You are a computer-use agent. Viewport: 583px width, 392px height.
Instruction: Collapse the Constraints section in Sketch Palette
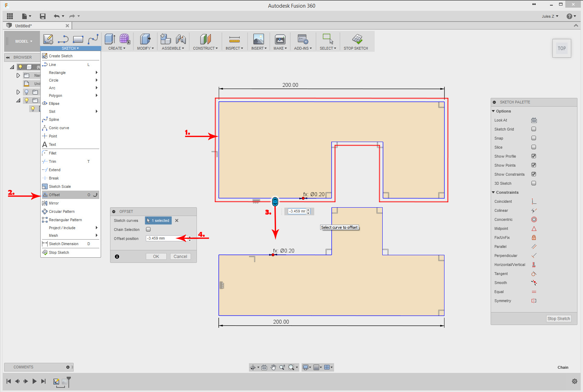coord(493,192)
